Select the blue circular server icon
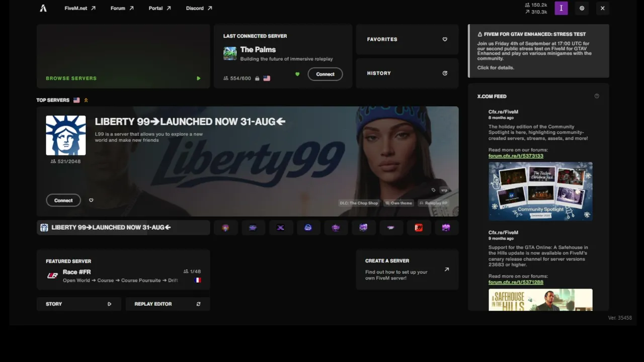644x362 pixels. (308, 227)
